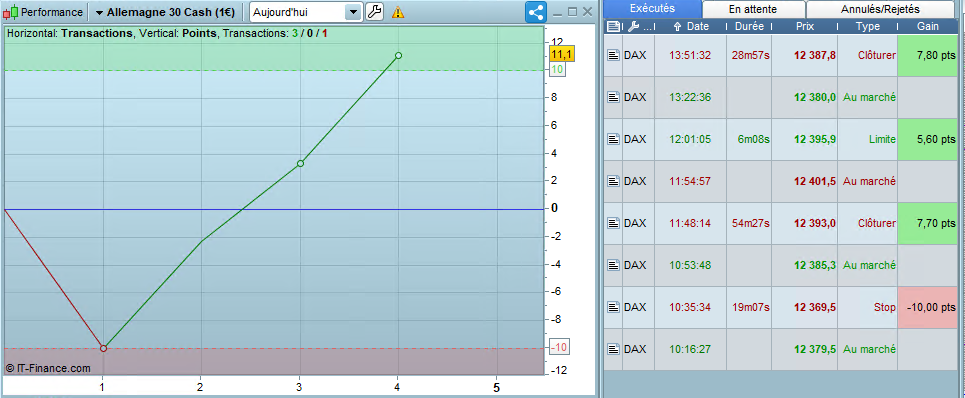Click transaction point 4 on the curve
Image resolution: width=965 pixels, height=398 pixels.
(398, 55)
